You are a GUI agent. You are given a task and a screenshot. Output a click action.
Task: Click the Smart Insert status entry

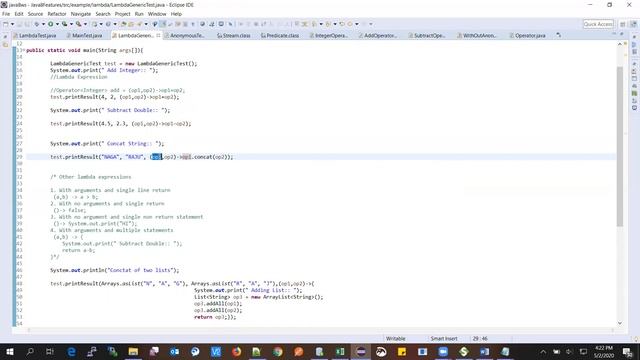[x=444, y=338]
